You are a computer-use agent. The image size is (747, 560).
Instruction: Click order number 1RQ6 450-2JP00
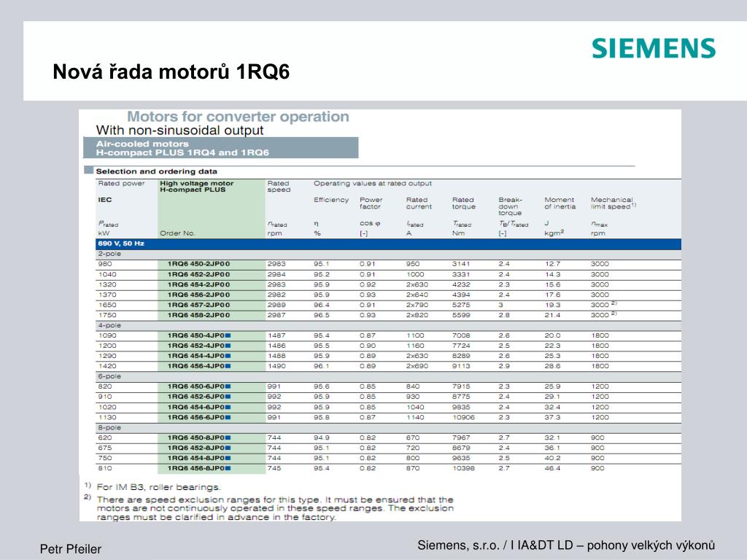point(198,264)
